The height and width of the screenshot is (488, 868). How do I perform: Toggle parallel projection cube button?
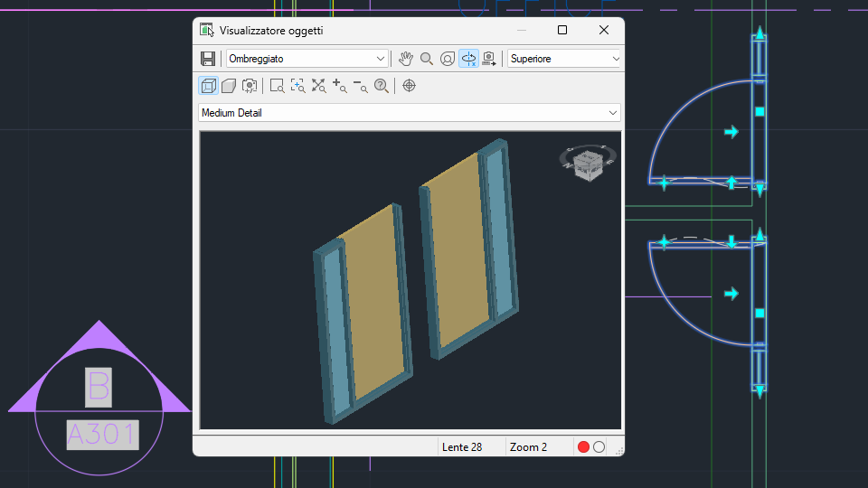click(208, 86)
